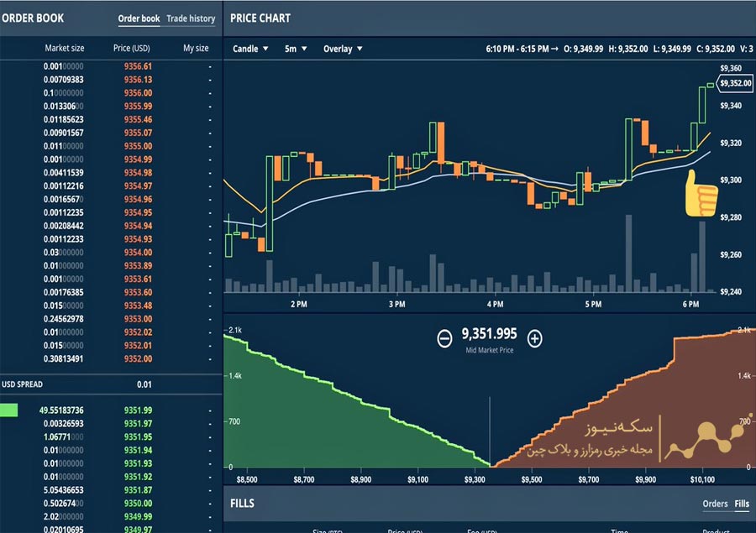Click the Price (USD) column header
Image resolution: width=756 pixels, height=533 pixels.
pyautogui.click(x=132, y=49)
